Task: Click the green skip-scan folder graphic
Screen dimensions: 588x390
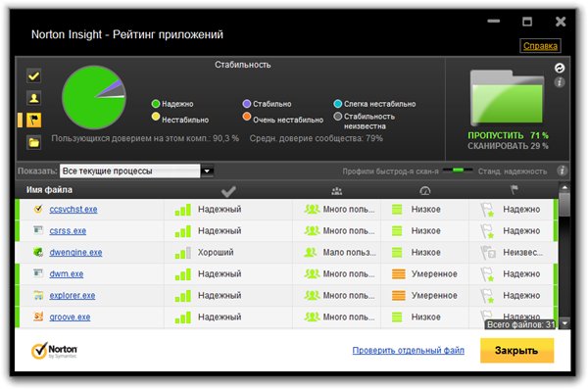Action: pyautogui.click(x=508, y=98)
